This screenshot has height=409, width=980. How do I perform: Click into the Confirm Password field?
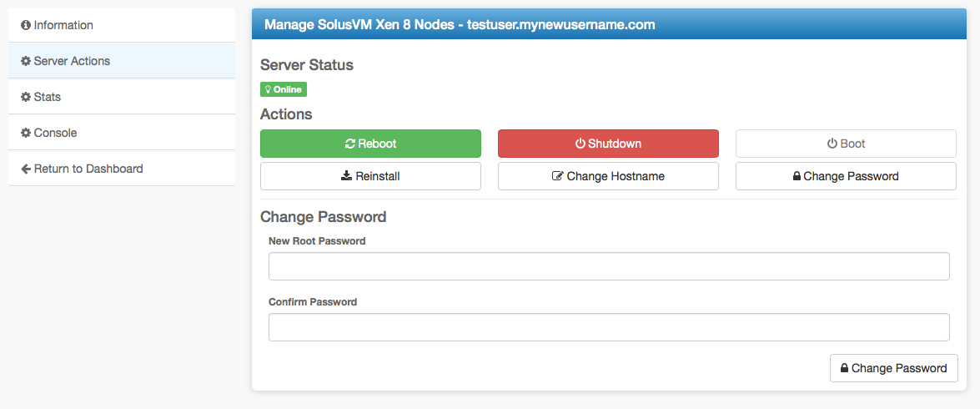(x=609, y=327)
